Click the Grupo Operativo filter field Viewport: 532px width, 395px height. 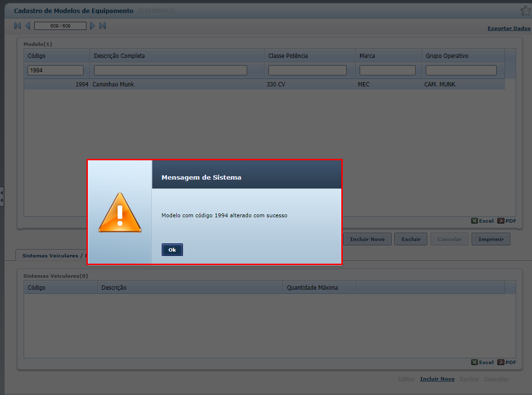coord(461,70)
